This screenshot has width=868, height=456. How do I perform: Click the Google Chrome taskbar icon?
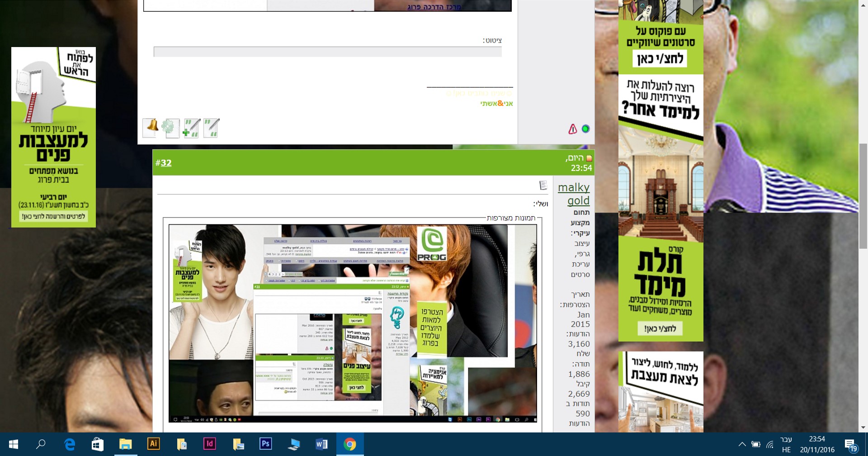(350, 444)
